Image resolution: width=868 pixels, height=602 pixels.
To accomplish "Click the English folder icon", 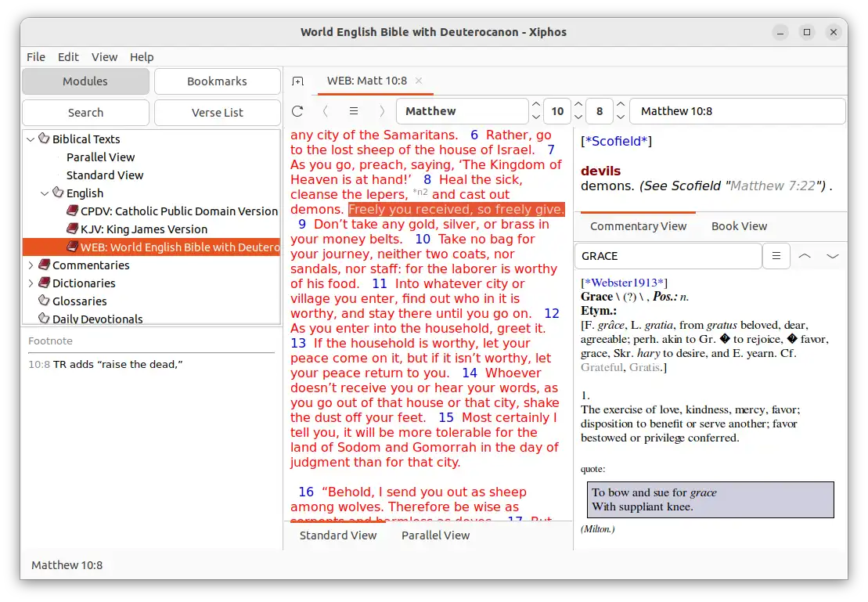I will click(x=58, y=193).
